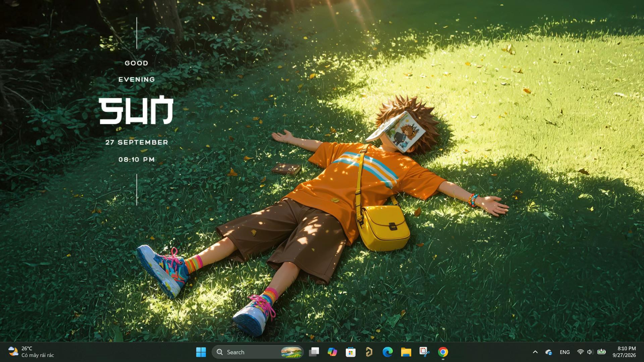Screen dimensions: 644x362
Task: Click the search highlight landscape image
Action: point(291,352)
